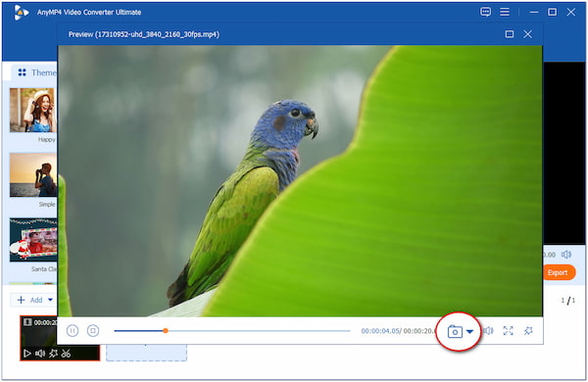Maximize the Preview dialog window

tap(510, 34)
